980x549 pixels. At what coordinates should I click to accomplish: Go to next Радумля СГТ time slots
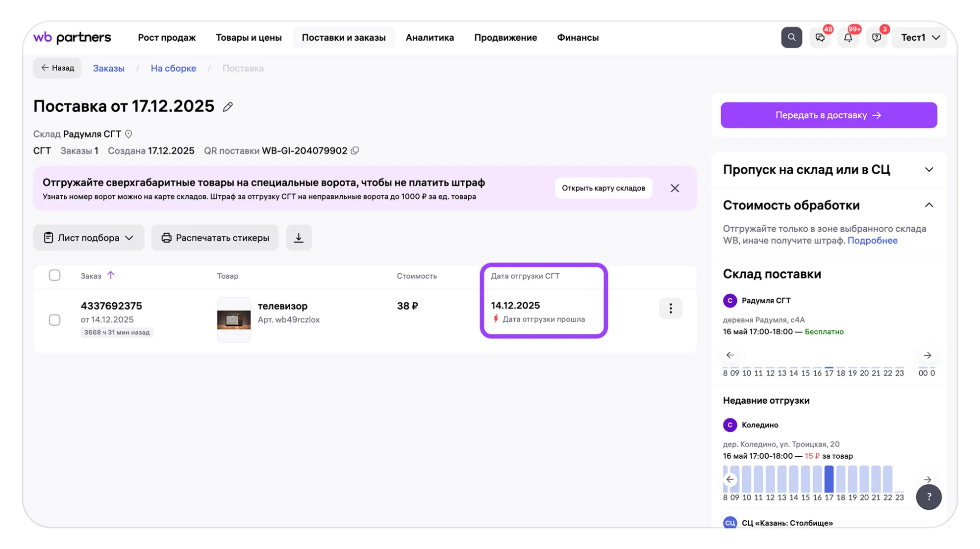pyautogui.click(x=928, y=355)
